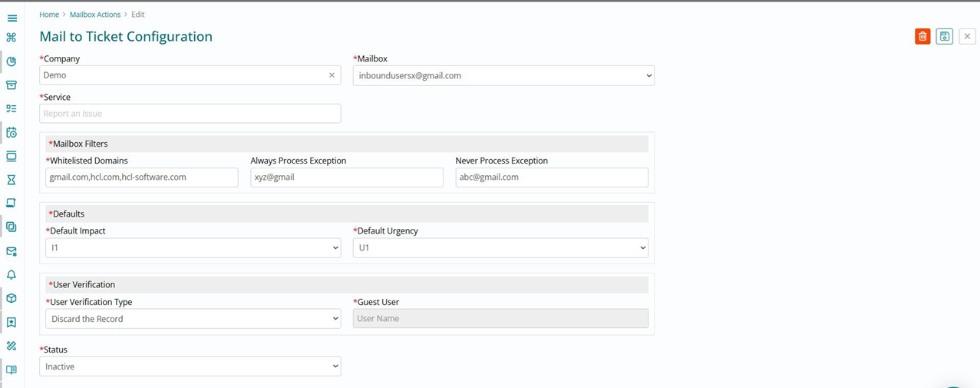Click the hourglass sidebar icon
The height and width of the screenshot is (388, 980).
point(12,180)
